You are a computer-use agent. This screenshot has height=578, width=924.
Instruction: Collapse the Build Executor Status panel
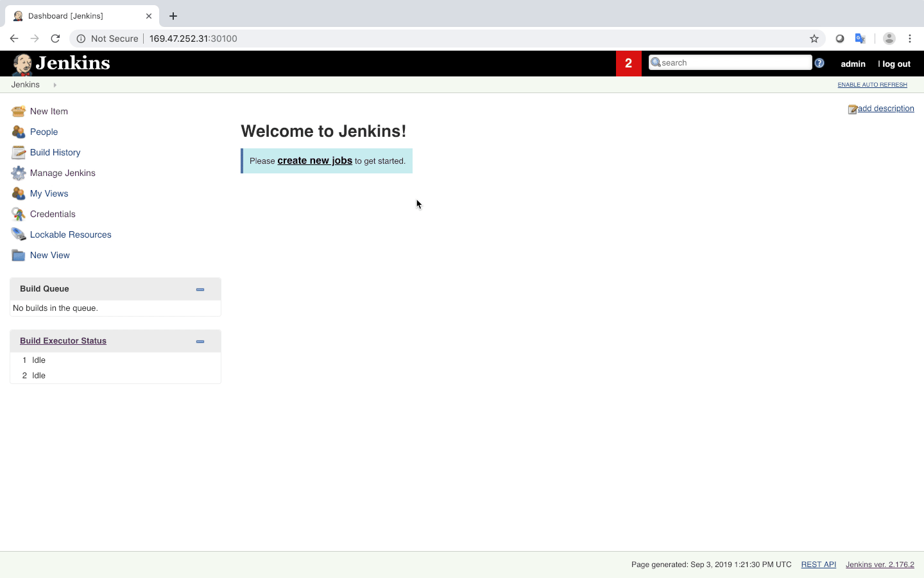click(x=200, y=342)
